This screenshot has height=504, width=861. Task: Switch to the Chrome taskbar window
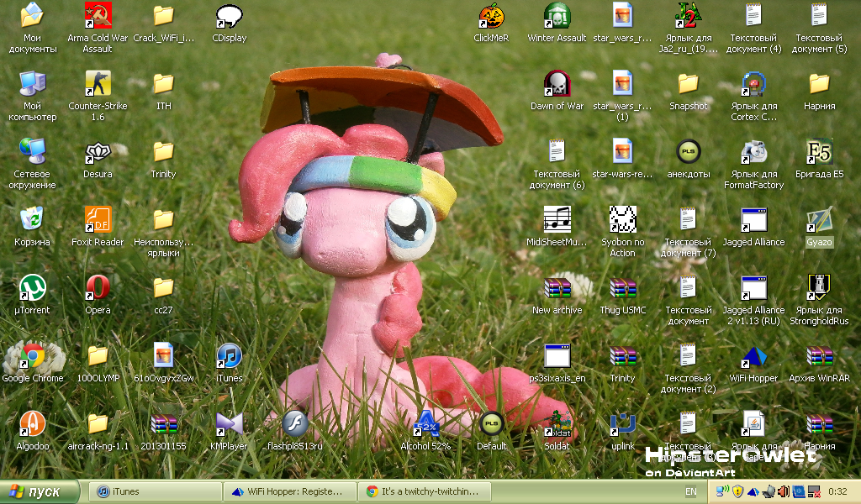point(425,491)
